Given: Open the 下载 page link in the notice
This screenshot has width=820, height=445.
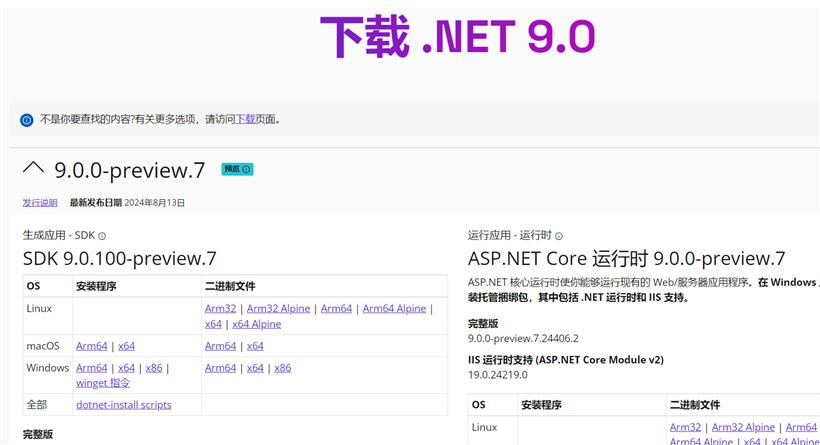Looking at the screenshot, I should coord(245,119).
